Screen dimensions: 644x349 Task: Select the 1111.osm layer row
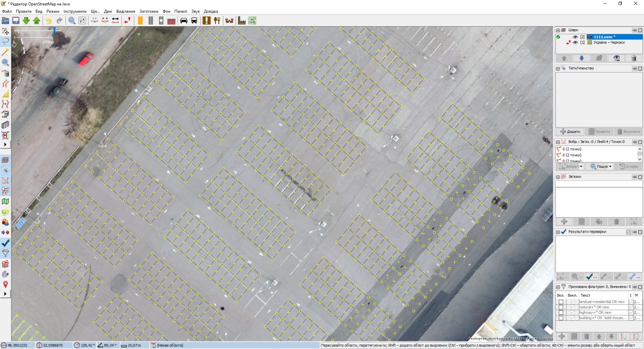599,37
